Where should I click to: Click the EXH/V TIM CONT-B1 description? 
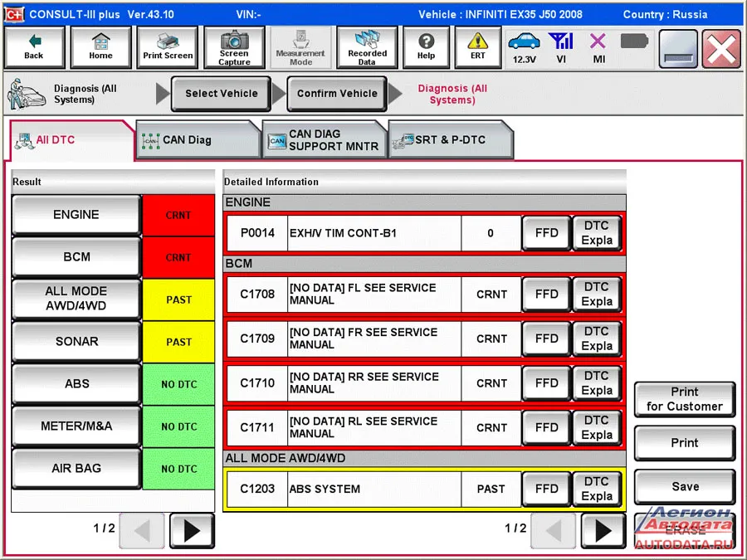374,233
